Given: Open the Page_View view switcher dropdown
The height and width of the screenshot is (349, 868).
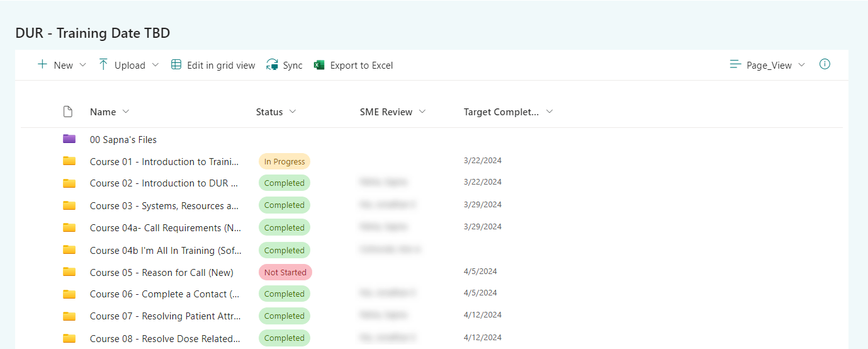Looking at the screenshot, I should pyautogui.click(x=801, y=65).
